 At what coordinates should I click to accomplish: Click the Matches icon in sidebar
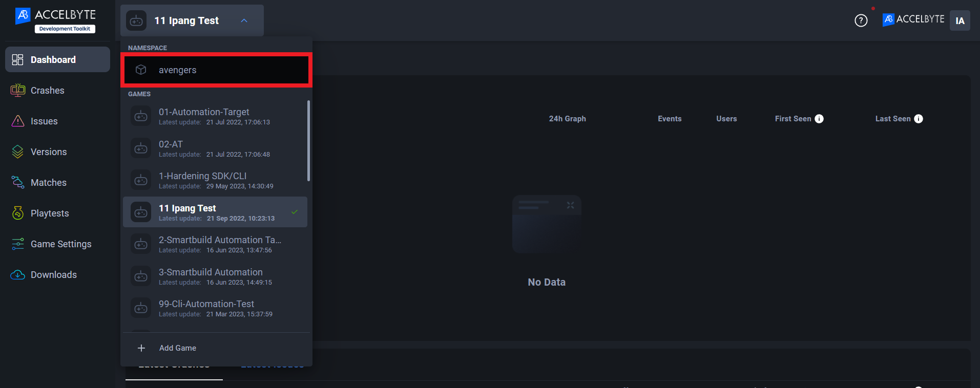pyautogui.click(x=17, y=182)
